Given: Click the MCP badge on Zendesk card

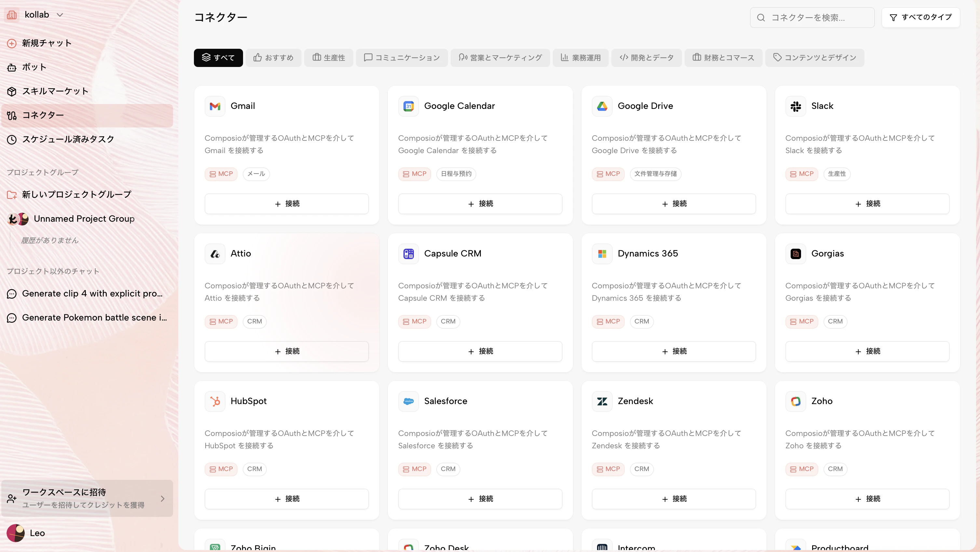Looking at the screenshot, I should [x=608, y=469].
